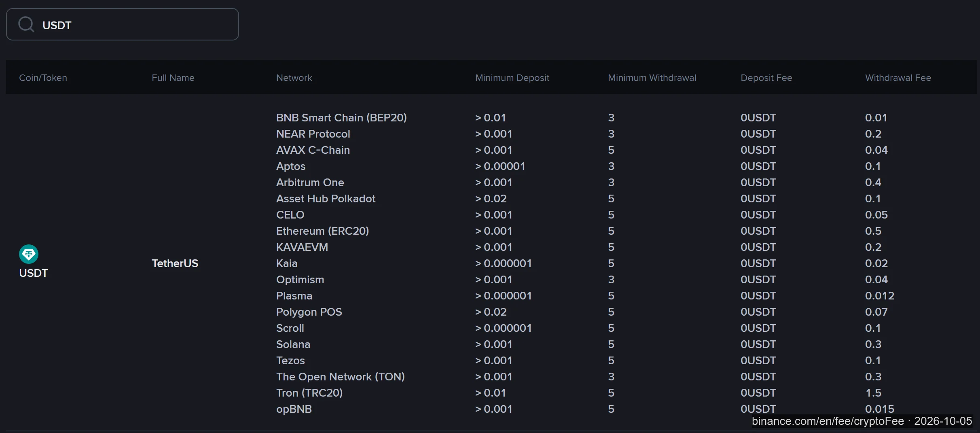This screenshot has width=980, height=433.
Task: Click the Solana network row
Action: (293, 344)
